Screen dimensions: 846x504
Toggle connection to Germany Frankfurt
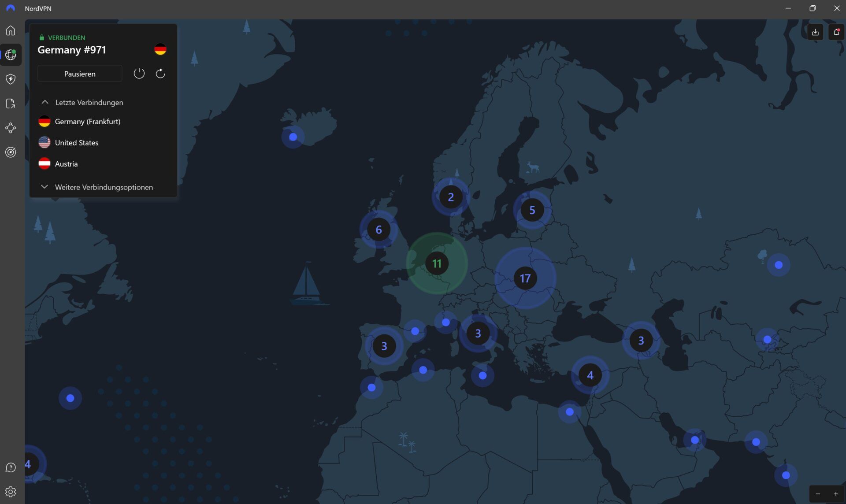coord(88,121)
